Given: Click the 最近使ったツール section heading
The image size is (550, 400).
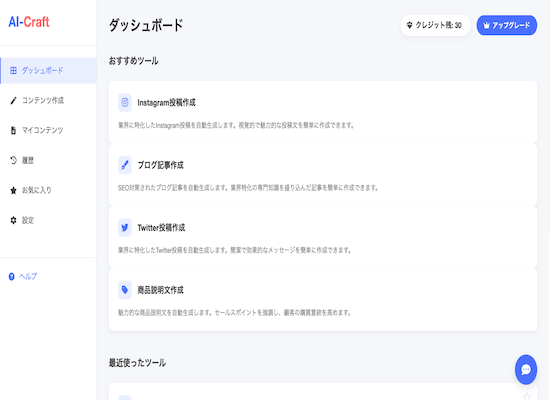Looking at the screenshot, I should tap(137, 363).
